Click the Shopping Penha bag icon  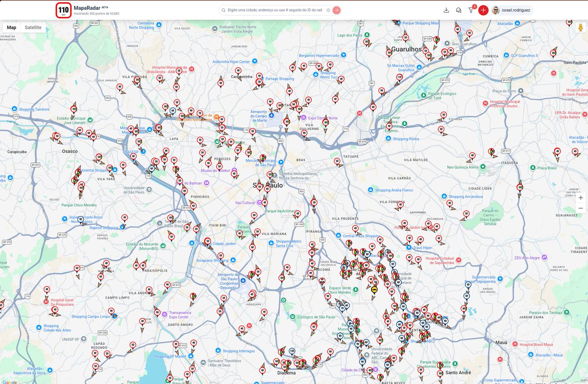click(x=389, y=139)
